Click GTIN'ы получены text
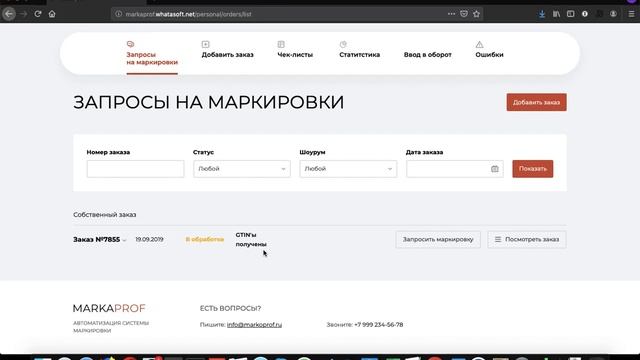 251,240
